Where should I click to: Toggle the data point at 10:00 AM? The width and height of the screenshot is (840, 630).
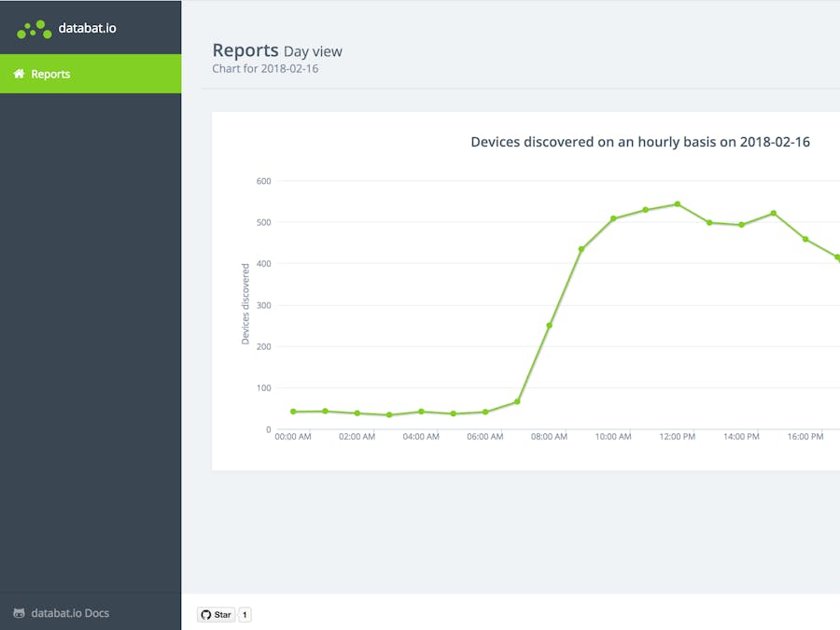click(x=612, y=217)
